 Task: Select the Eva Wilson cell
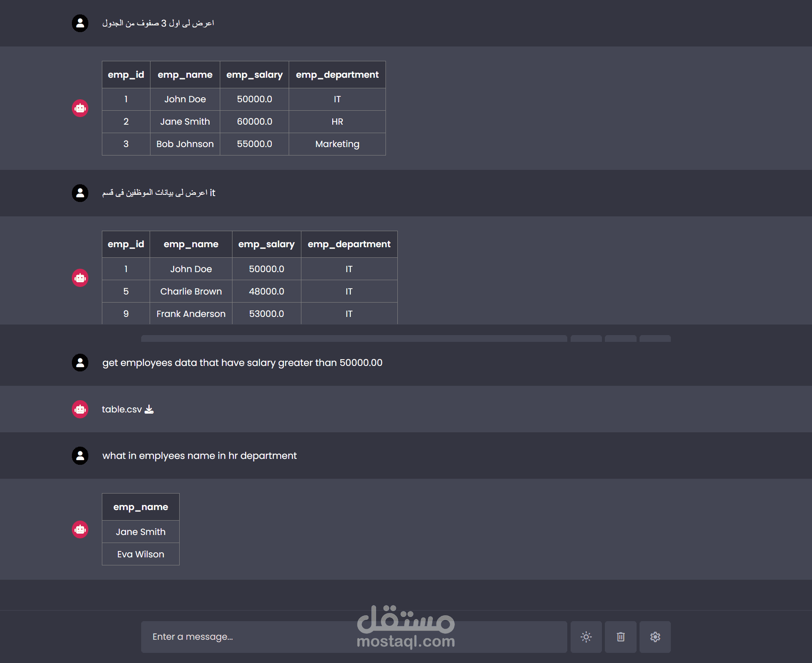(x=140, y=554)
